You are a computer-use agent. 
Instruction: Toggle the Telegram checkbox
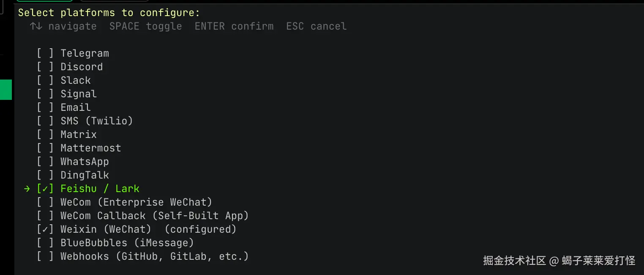click(45, 53)
